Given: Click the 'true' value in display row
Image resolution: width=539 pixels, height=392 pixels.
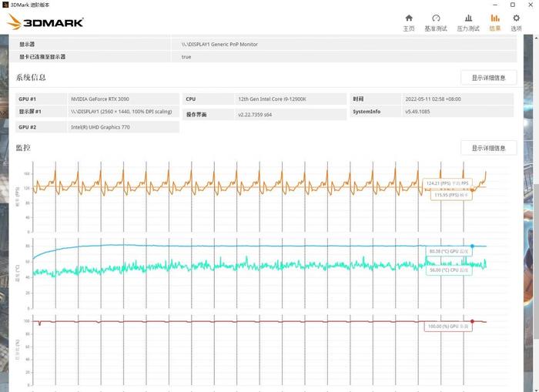Looking at the screenshot, I should pyautogui.click(x=186, y=57).
